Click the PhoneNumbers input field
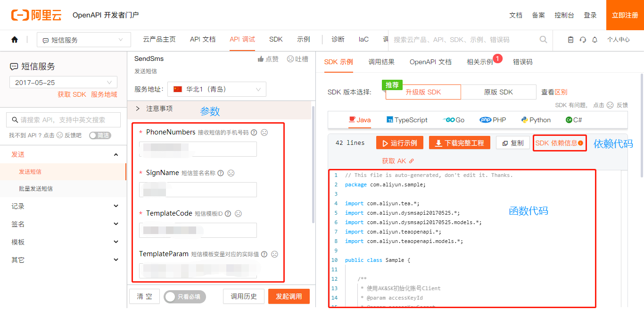 point(198,149)
